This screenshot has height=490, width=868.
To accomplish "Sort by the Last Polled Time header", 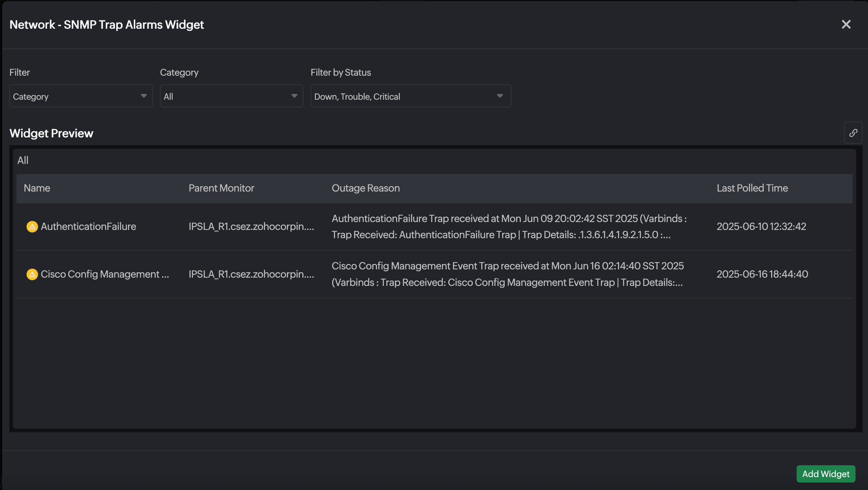I will pos(752,188).
